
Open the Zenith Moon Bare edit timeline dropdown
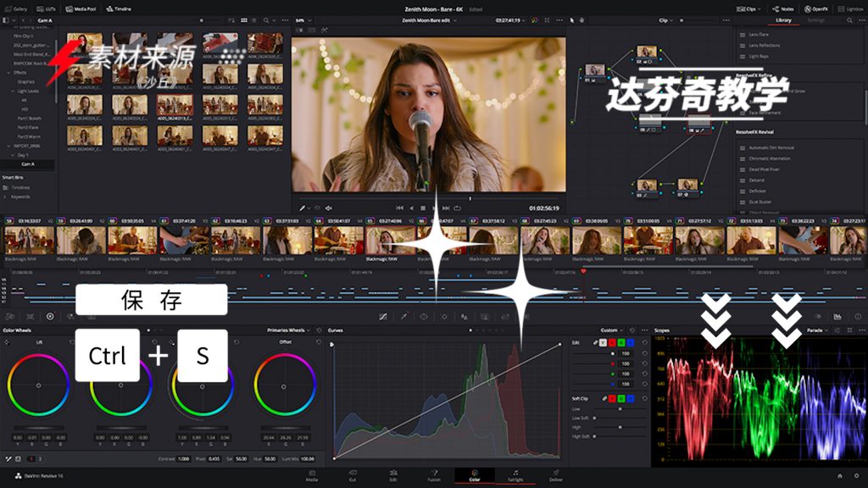click(x=429, y=20)
